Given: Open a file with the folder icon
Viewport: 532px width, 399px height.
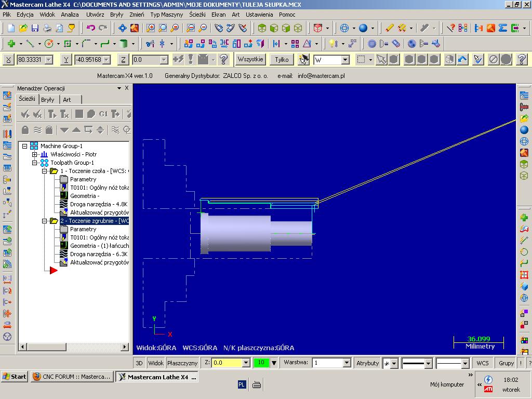Looking at the screenshot, I should (23, 28).
